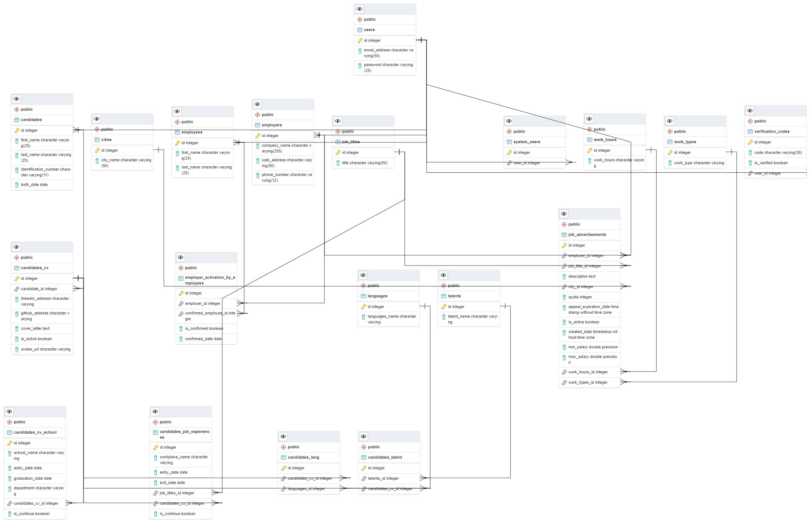Toggle the eye icon on candidates_job_experiences table
This screenshot has width=812, height=525.
[x=155, y=412]
